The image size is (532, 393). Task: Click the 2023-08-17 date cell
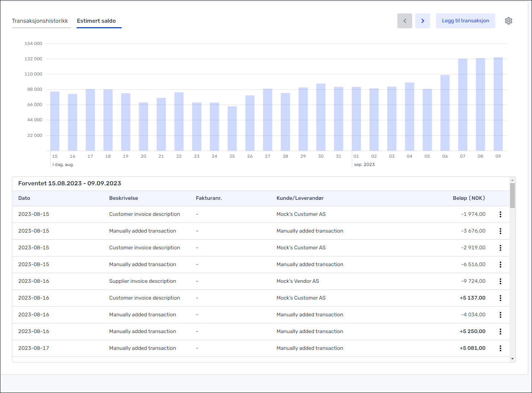33,348
